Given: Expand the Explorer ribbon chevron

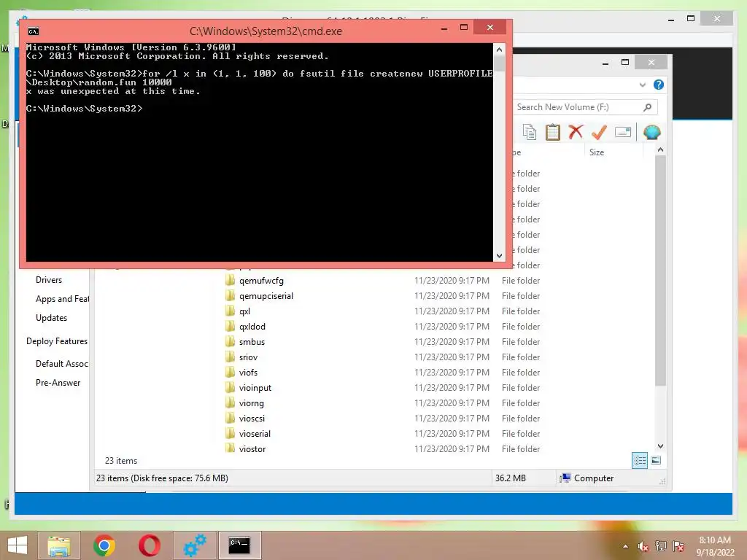Looking at the screenshot, I should point(643,85).
